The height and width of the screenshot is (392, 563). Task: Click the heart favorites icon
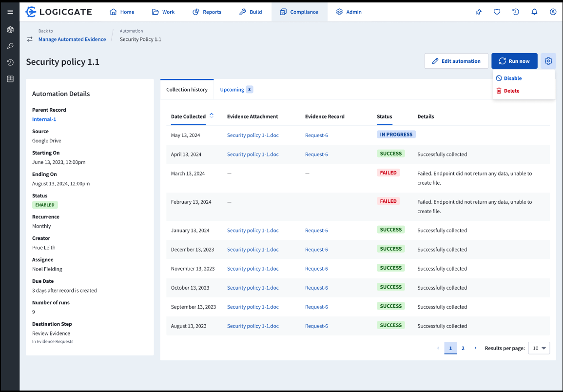pos(497,12)
